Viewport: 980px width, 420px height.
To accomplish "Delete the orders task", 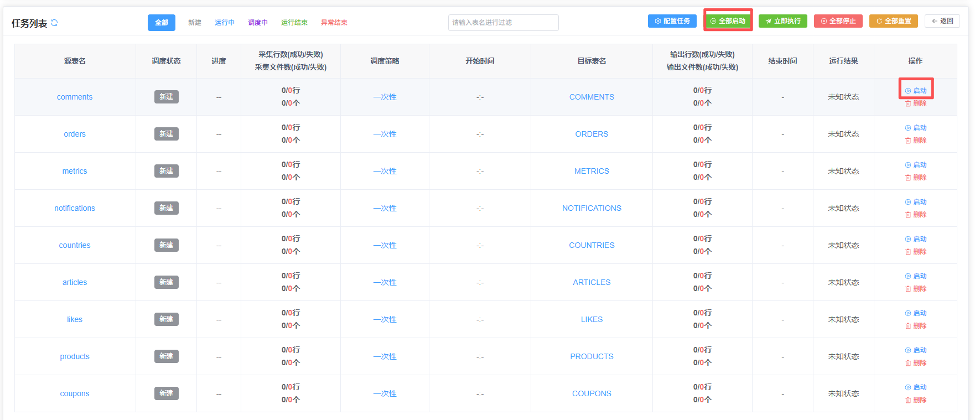I will (x=916, y=141).
